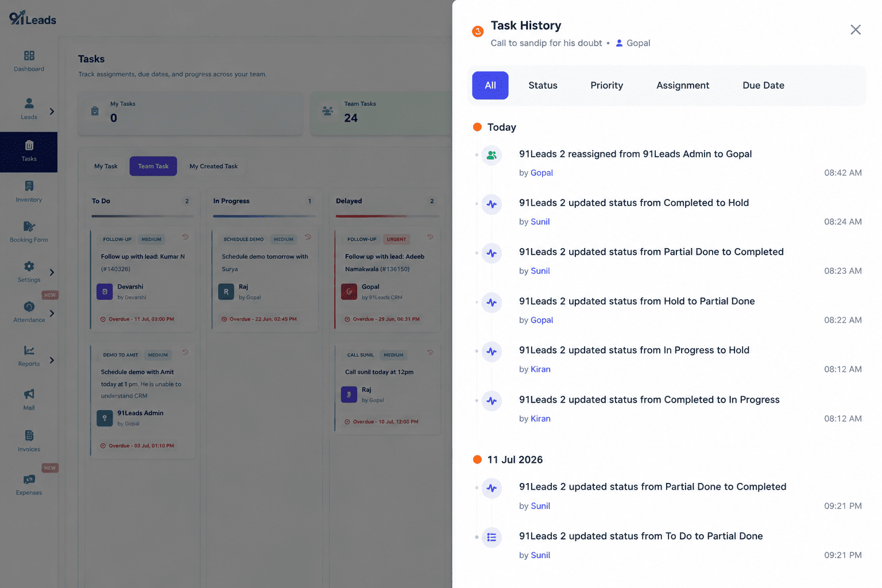The image size is (882, 588).
Task: Click the Task History clock icon
Action: coord(477,31)
